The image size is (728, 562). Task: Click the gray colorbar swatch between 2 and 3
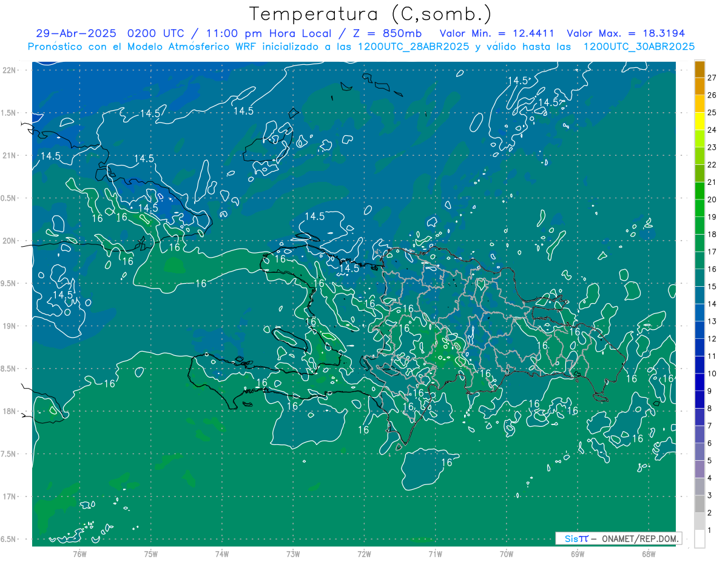700,504
